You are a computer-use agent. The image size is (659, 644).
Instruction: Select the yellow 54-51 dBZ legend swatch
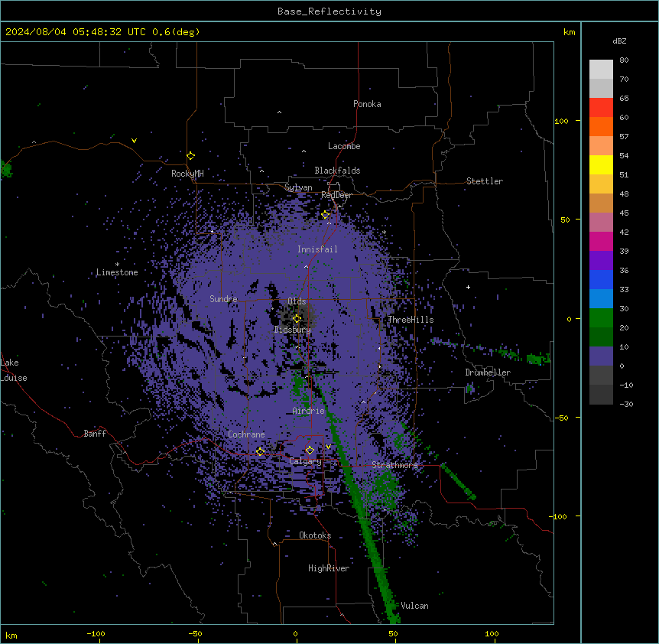(601, 164)
